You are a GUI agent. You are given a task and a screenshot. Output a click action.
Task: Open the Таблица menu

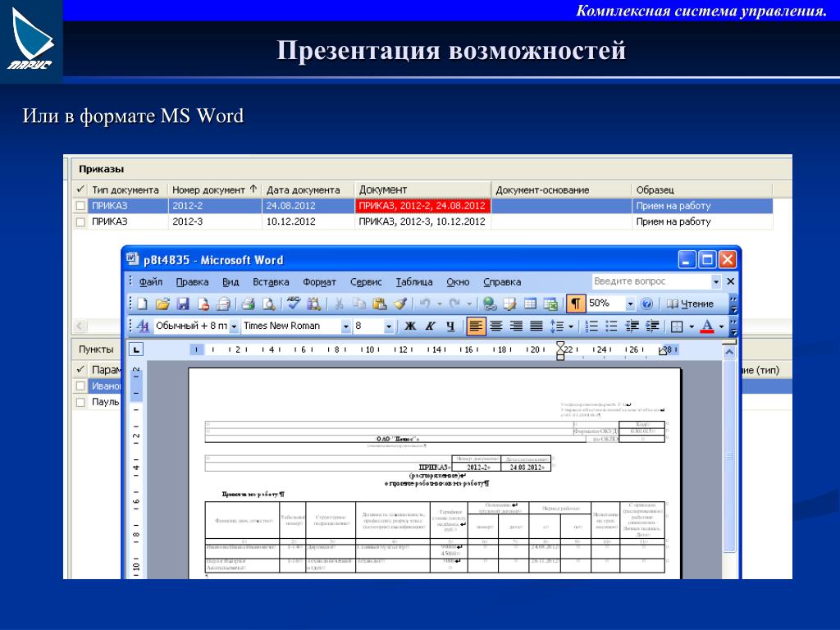pos(414,282)
